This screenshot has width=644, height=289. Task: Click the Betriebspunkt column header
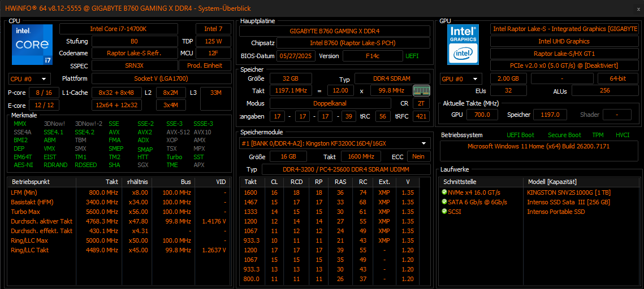41,181
